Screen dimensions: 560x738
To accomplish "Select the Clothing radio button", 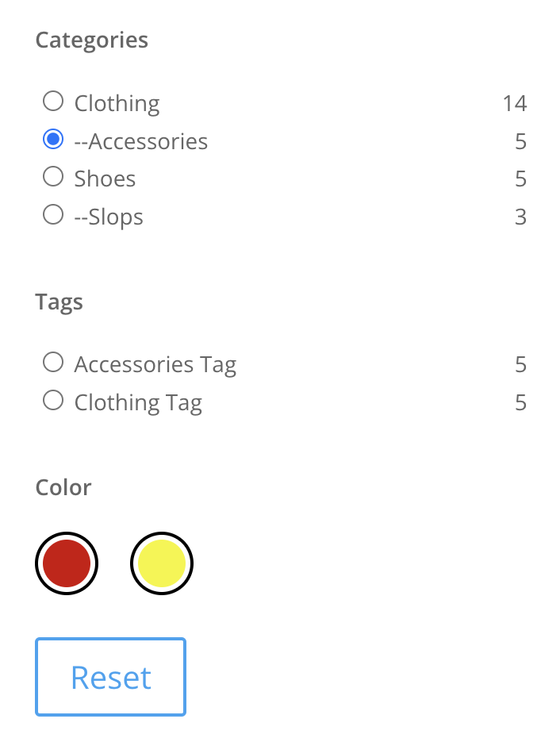I will click(53, 102).
